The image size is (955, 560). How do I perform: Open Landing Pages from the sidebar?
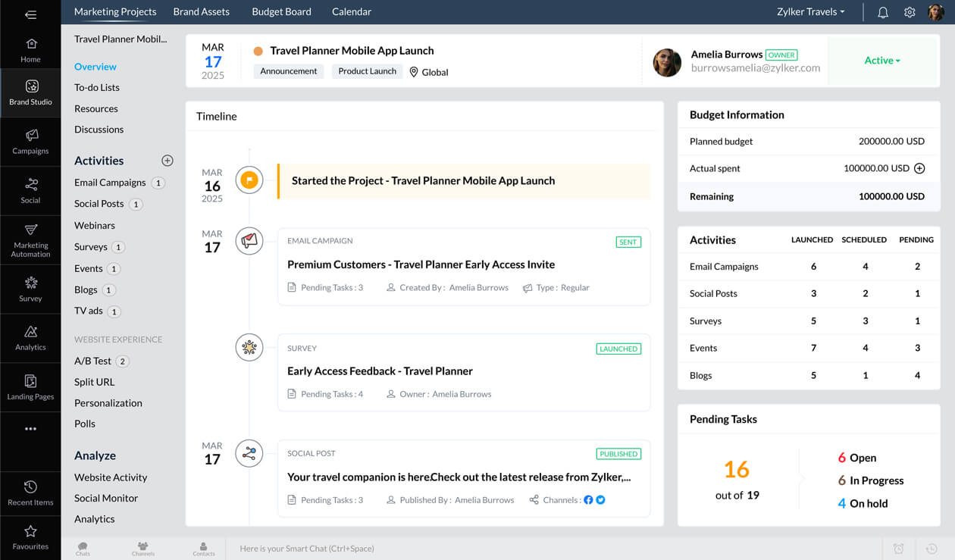pos(30,386)
